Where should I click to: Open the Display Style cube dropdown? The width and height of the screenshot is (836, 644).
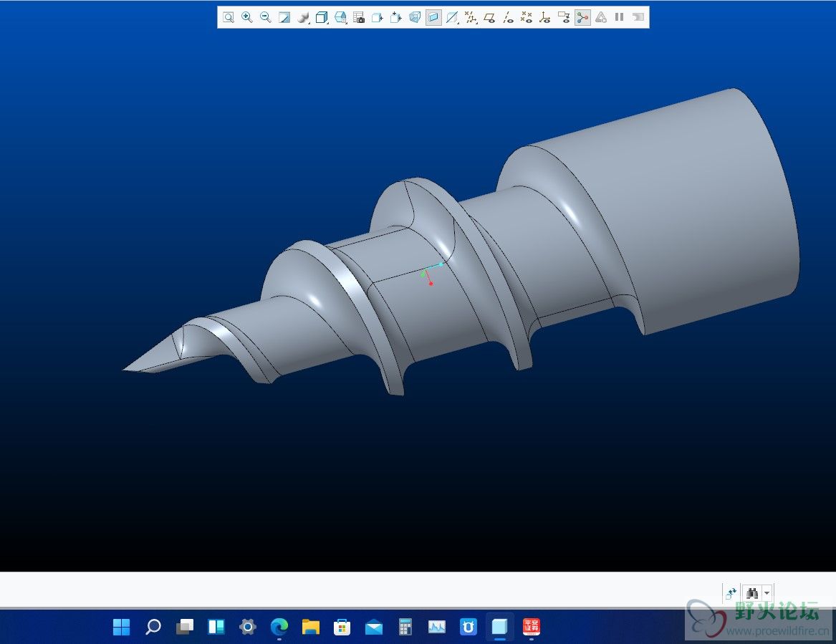322,18
